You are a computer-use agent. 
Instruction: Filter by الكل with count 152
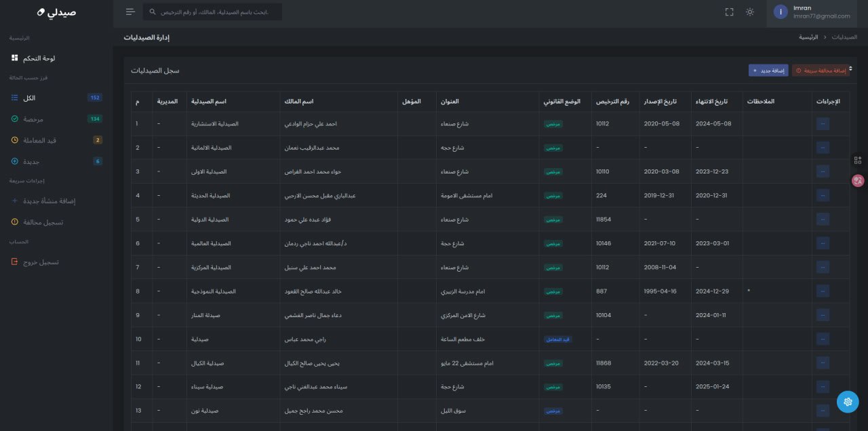[56, 98]
